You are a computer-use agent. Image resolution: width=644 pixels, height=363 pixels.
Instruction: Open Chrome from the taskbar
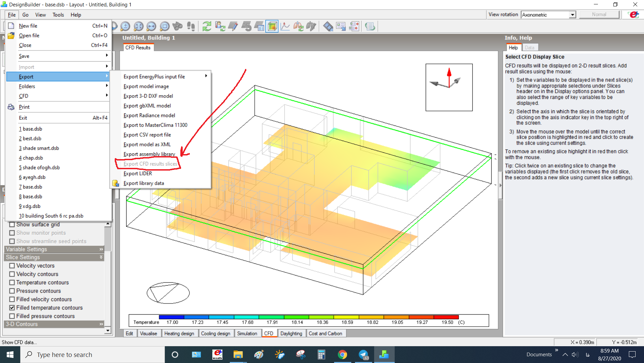click(342, 355)
